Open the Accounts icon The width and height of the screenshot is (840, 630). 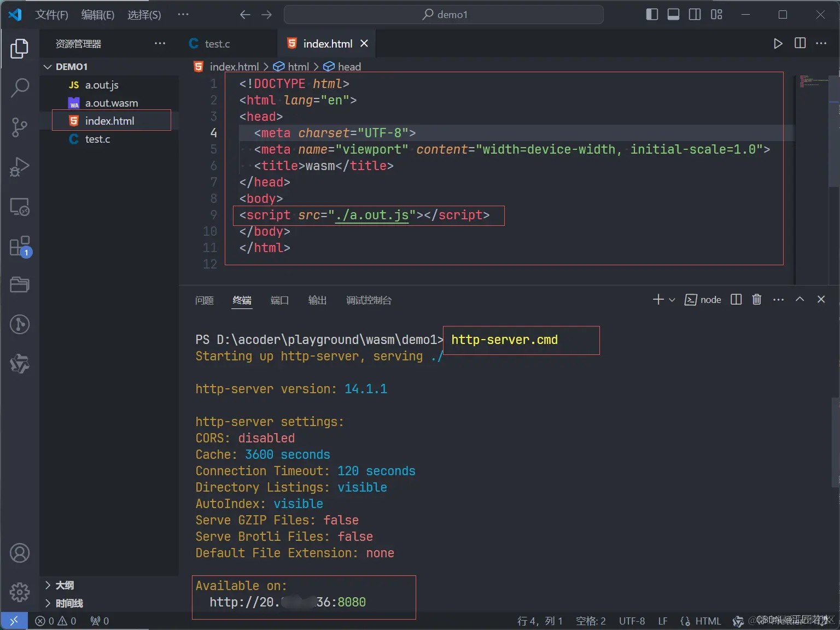[x=20, y=553]
